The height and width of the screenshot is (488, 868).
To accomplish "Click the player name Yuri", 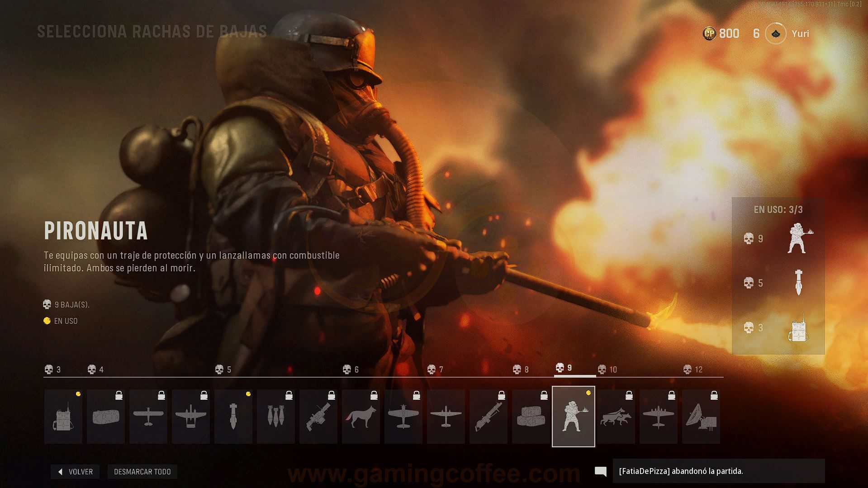I will tap(800, 33).
